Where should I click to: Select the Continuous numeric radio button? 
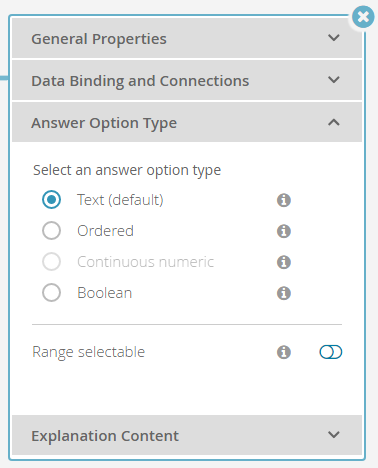tap(51, 262)
